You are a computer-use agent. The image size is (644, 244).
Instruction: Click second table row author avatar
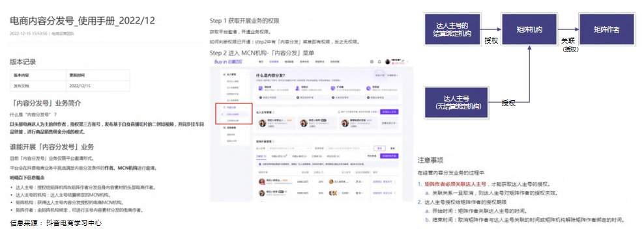click(262, 193)
